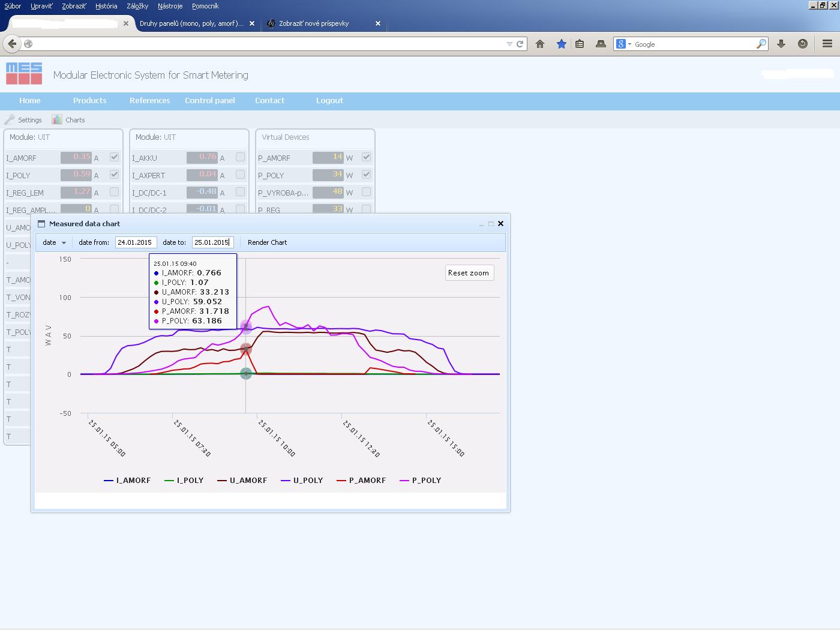Open the downloads arrow icon
This screenshot has height=630, width=840.
pyautogui.click(x=781, y=44)
